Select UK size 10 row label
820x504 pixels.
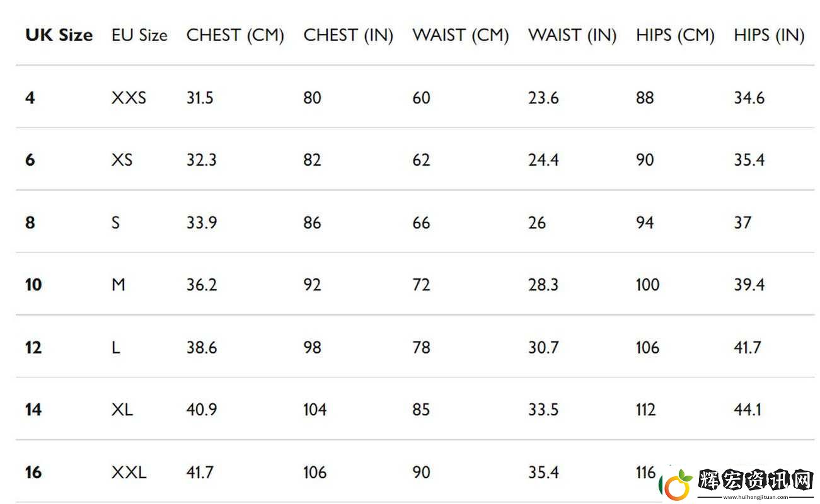33,285
